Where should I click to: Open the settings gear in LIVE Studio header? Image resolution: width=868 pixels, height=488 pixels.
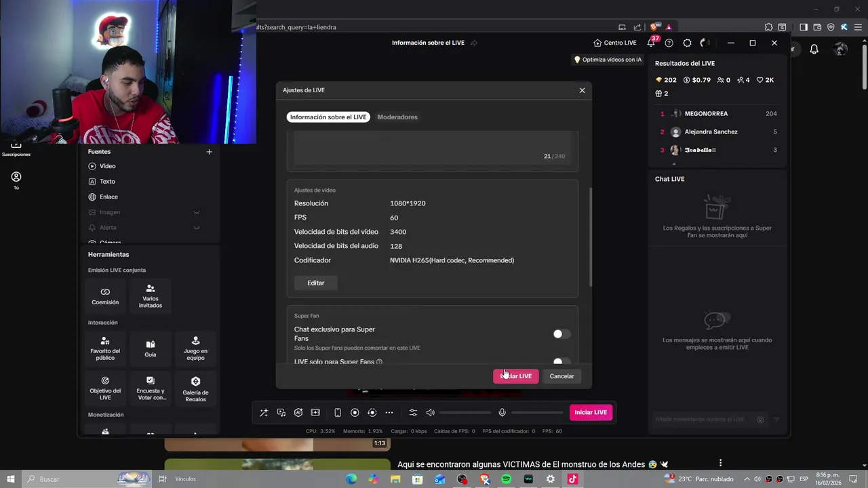tap(687, 43)
